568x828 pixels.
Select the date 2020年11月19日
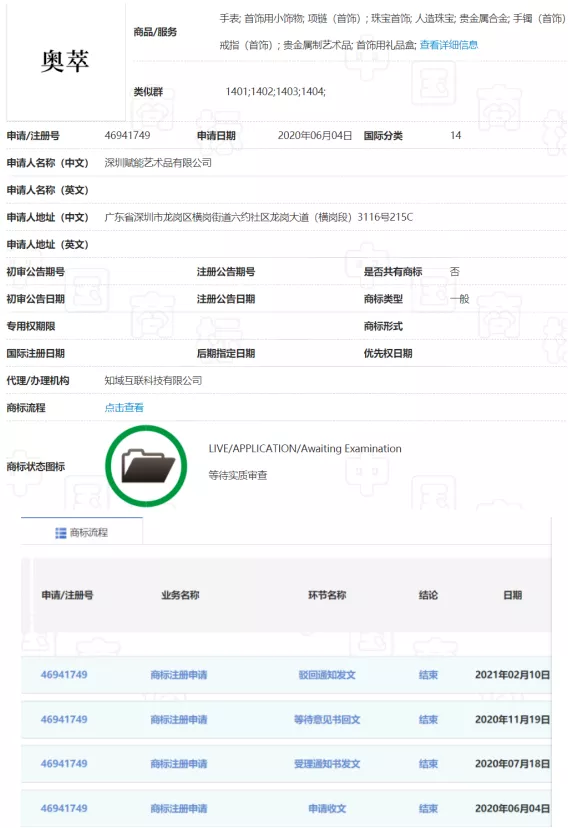[x=512, y=720]
